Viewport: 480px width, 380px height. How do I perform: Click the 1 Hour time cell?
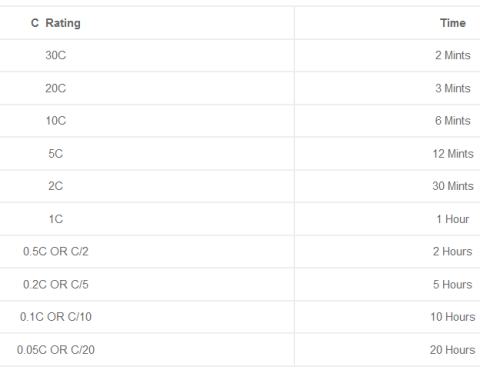click(453, 219)
